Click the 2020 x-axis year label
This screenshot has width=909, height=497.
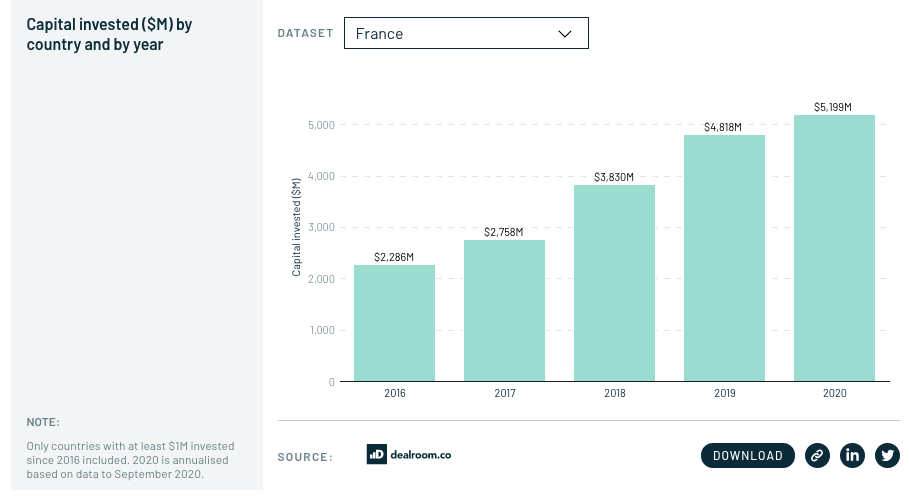click(x=834, y=393)
